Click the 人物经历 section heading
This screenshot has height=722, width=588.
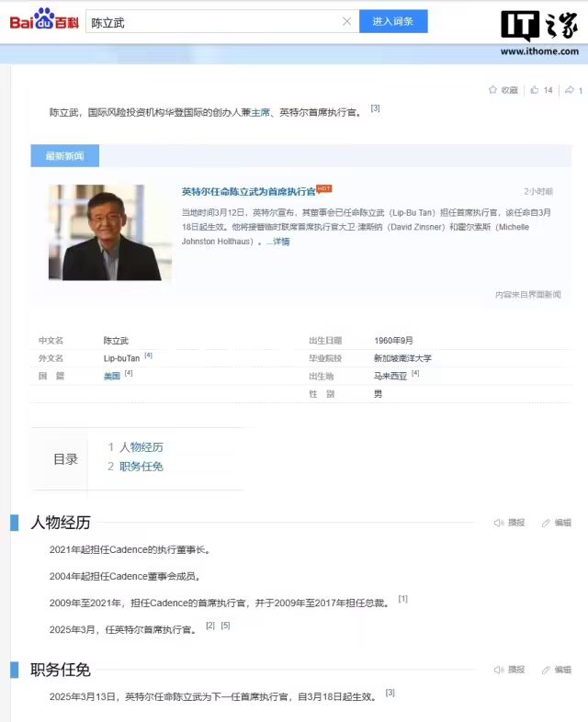61,523
